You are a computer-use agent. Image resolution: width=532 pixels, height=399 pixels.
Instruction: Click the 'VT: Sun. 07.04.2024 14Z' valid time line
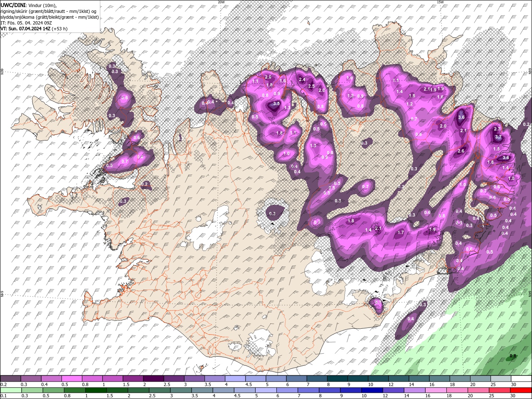(25, 29)
